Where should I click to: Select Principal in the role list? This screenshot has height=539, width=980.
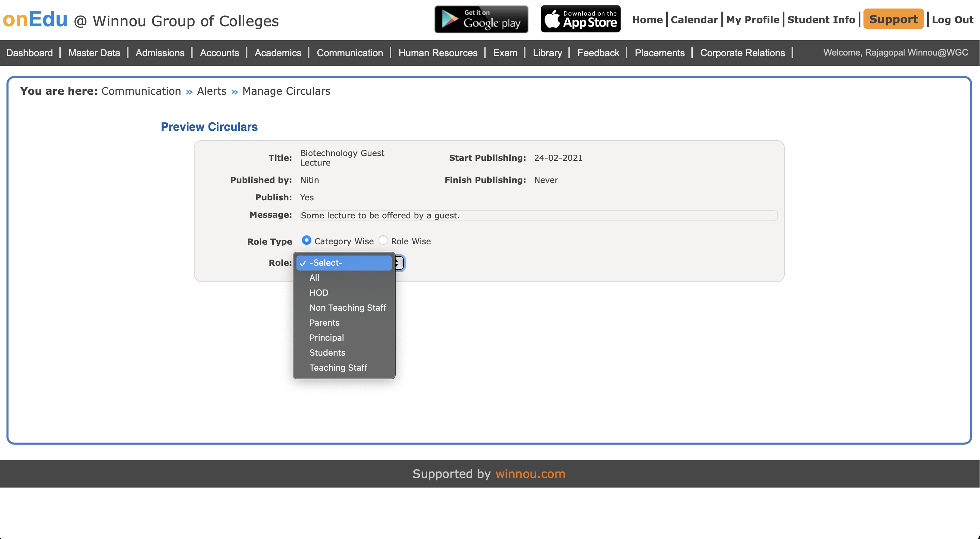326,337
